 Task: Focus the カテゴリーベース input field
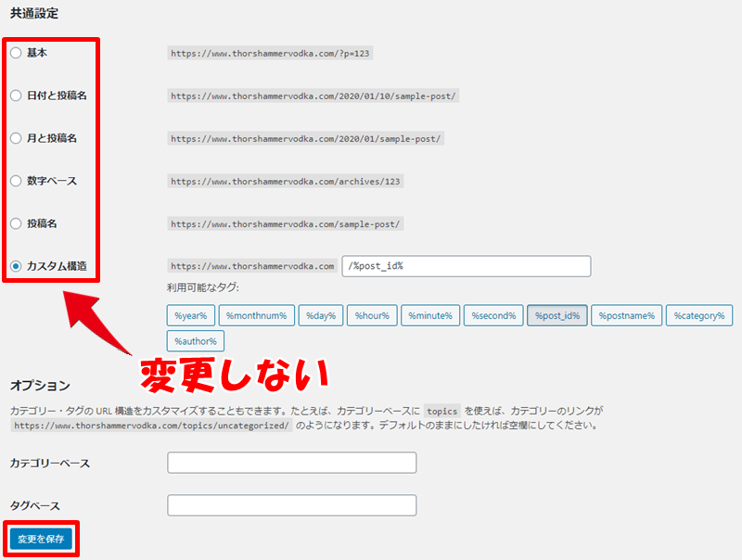pyautogui.click(x=291, y=463)
